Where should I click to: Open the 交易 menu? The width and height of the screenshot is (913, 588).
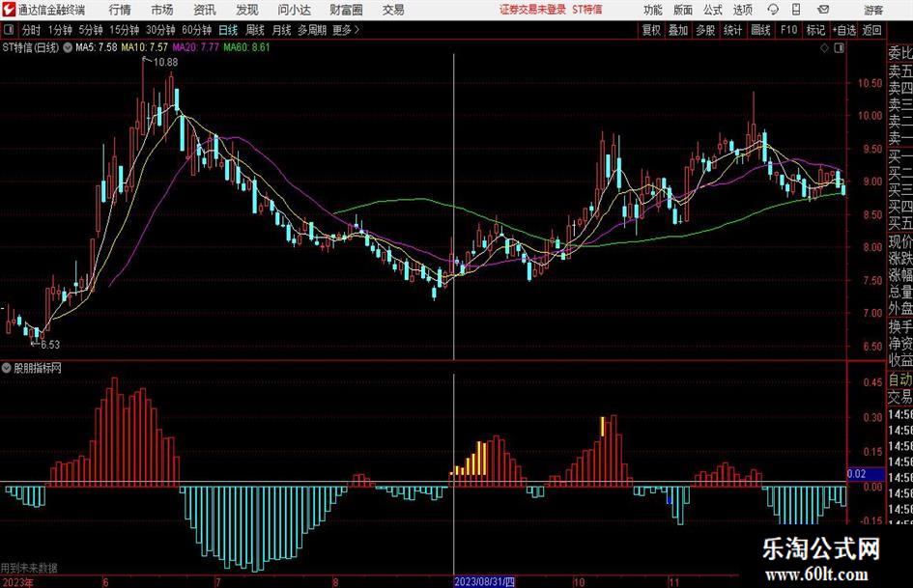click(x=393, y=10)
